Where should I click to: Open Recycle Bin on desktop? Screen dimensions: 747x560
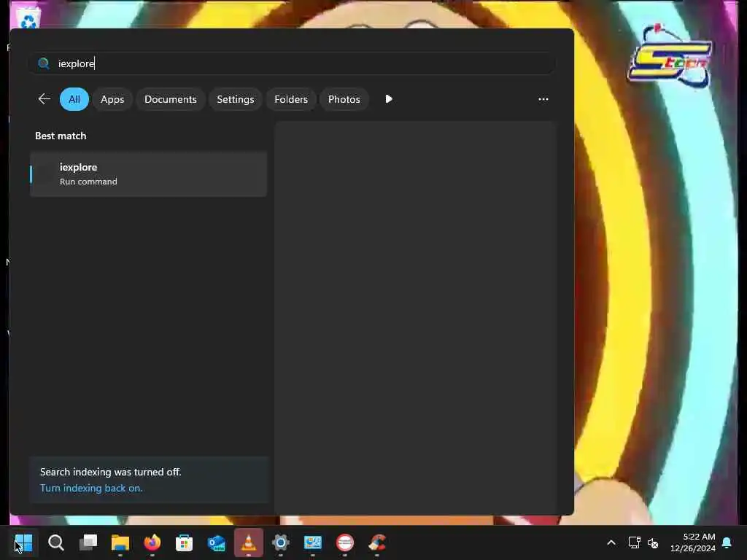(28, 18)
